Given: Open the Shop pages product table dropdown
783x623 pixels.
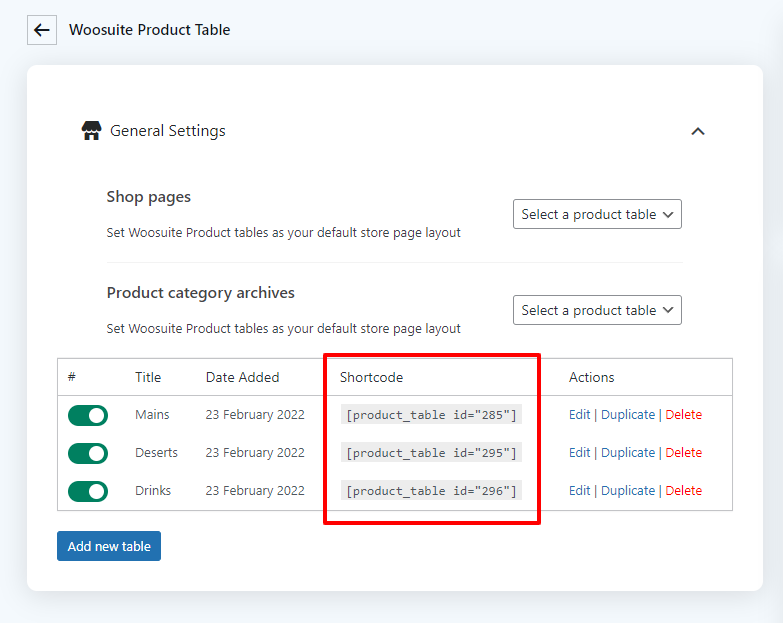Looking at the screenshot, I should coord(597,214).
